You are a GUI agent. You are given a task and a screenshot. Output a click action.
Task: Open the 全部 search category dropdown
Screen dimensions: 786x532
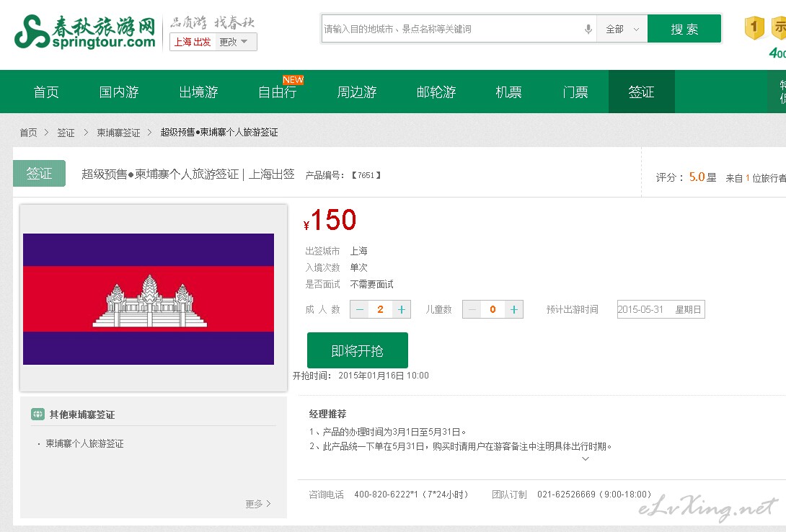(622, 30)
